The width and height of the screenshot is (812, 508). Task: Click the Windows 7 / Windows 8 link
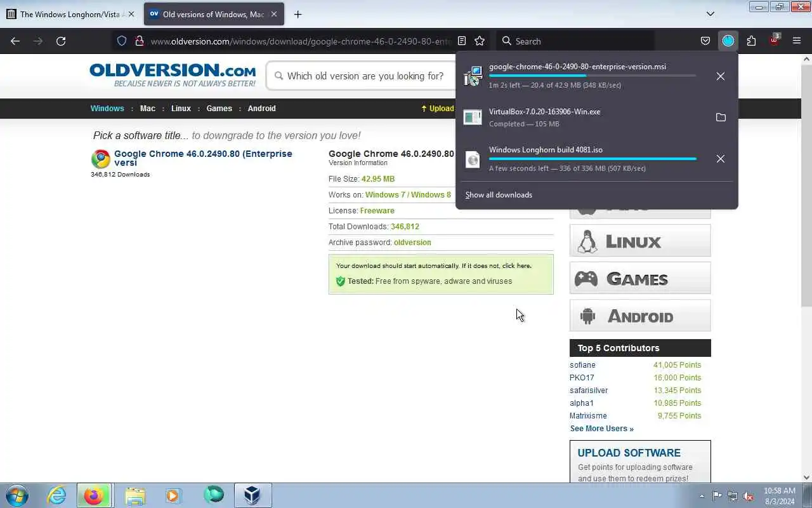pyautogui.click(x=408, y=195)
